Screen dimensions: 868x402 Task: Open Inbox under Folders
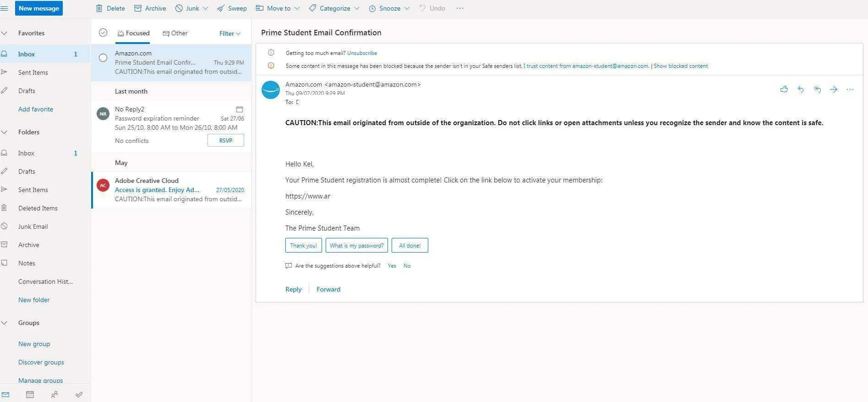[x=45, y=153]
